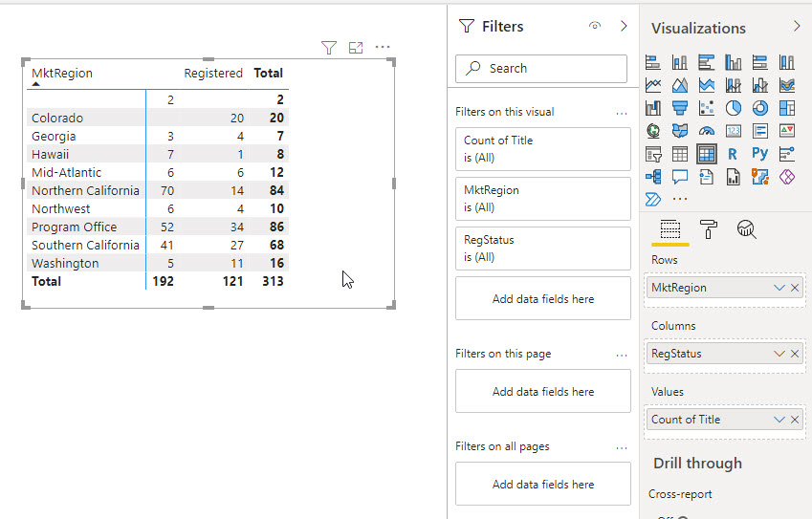This screenshot has width=812, height=519.
Task: Insert a Scatter chart visualization
Action: click(x=707, y=108)
